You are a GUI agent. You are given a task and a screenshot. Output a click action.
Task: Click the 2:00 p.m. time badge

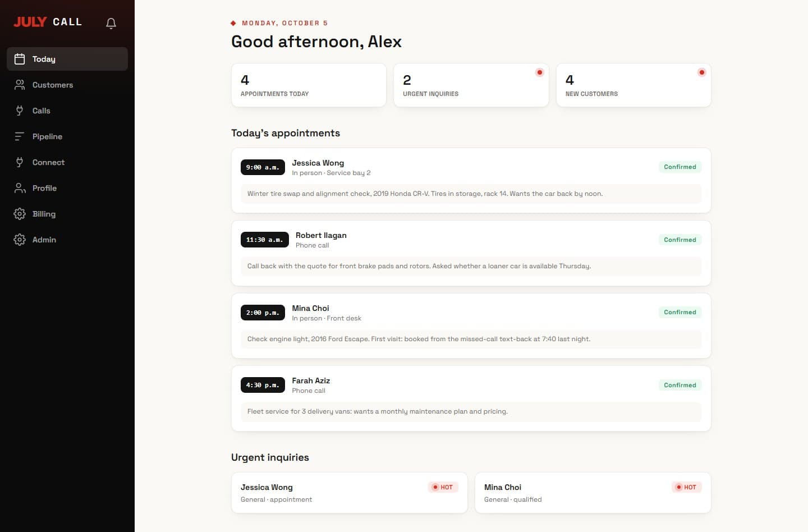tap(263, 313)
